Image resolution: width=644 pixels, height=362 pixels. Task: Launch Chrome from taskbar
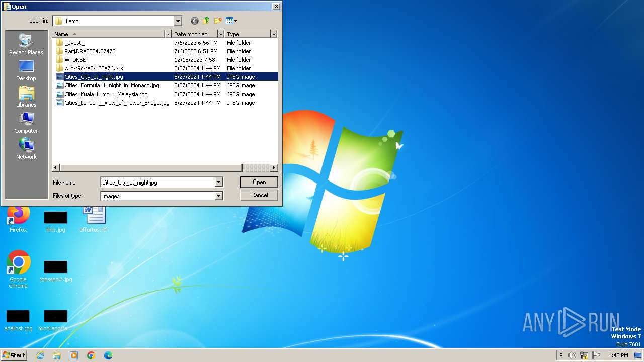(91, 355)
